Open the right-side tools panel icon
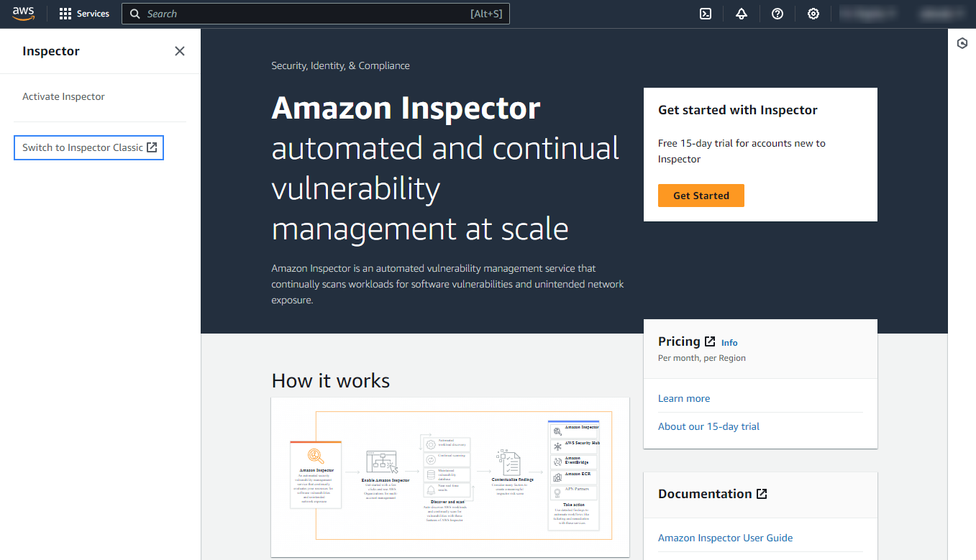 click(x=962, y=44)
